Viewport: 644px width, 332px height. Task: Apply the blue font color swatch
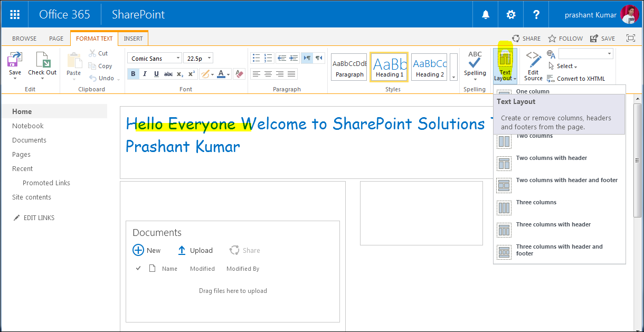(221, 74)
